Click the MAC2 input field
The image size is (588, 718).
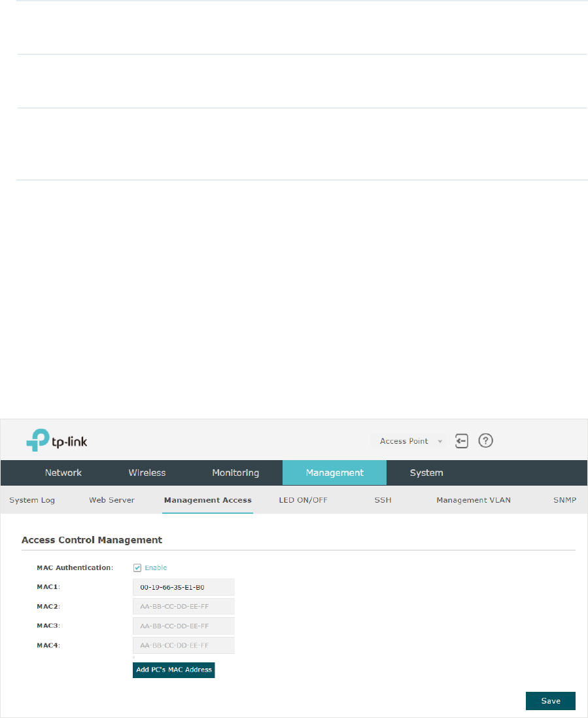coord(184,606)
